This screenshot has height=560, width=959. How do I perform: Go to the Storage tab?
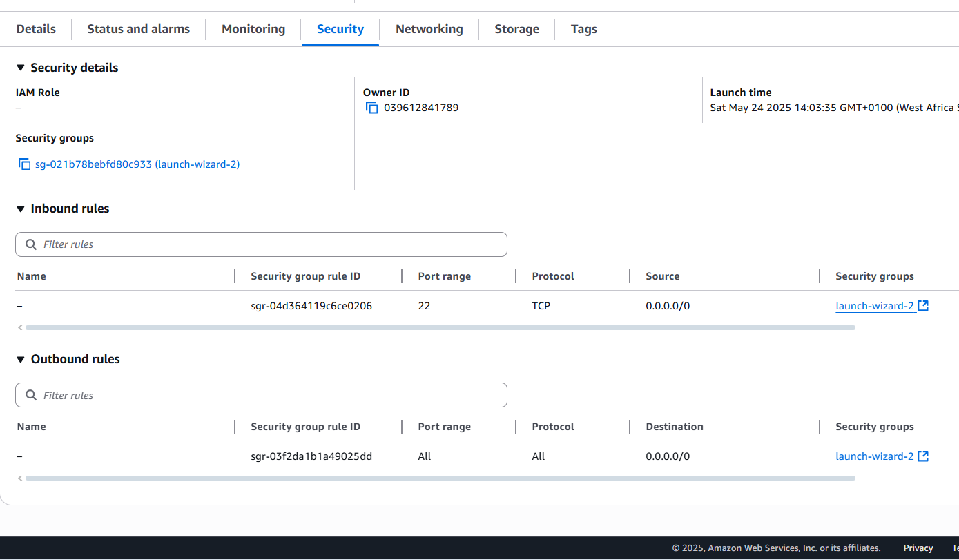pos(516,29)
